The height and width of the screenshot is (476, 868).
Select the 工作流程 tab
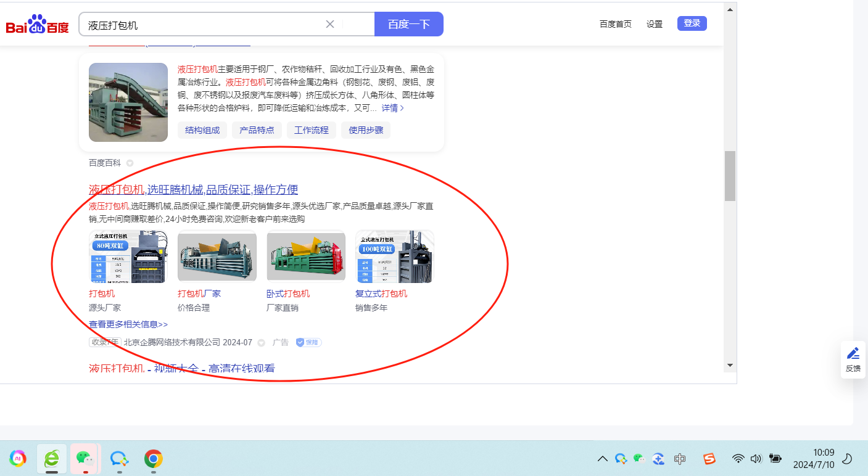pyautogui.click(x=312, y=130)
